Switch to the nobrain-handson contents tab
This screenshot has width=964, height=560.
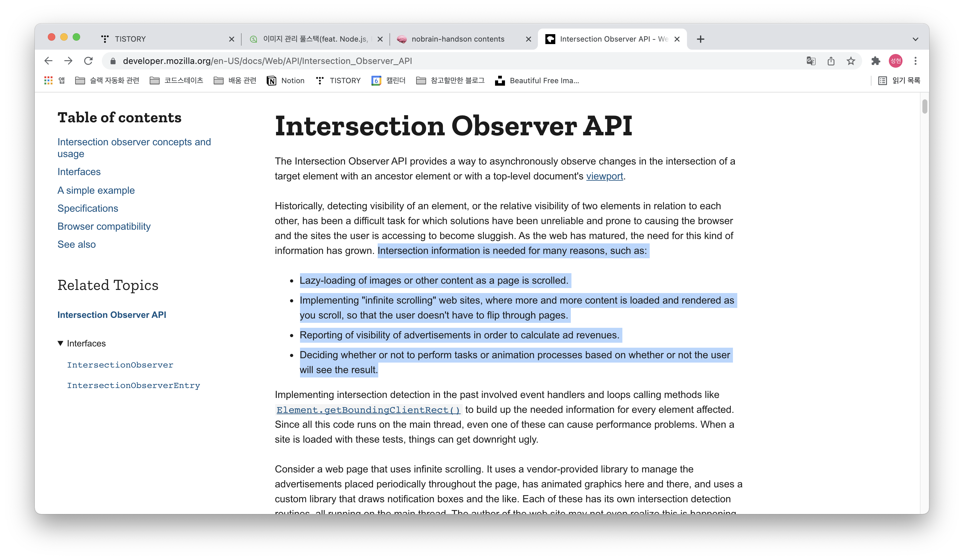pos(457,39)
